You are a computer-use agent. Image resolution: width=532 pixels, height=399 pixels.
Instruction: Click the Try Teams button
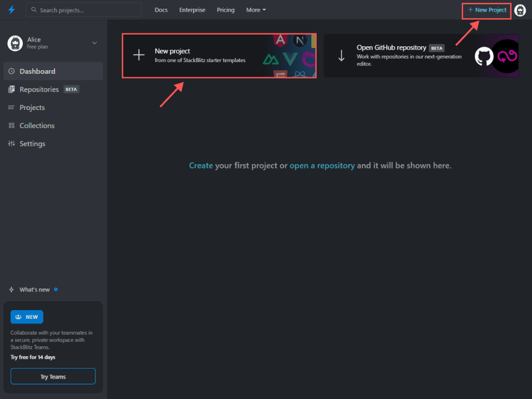pyautogui.click(x=53, y=376)
